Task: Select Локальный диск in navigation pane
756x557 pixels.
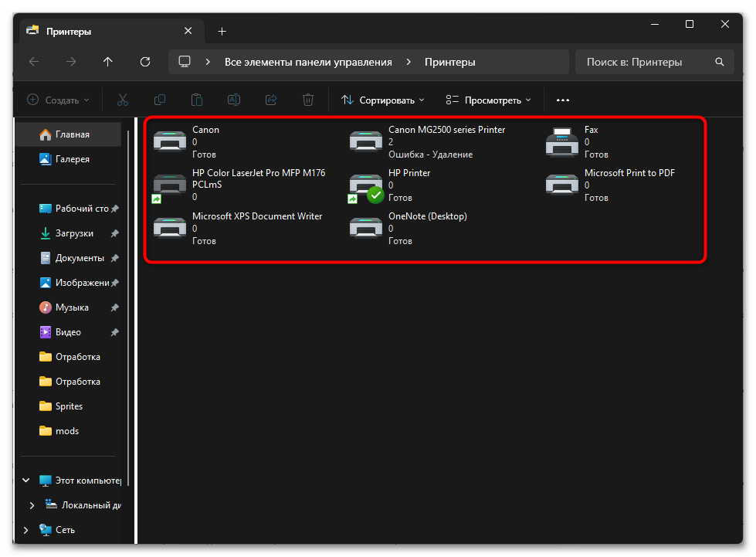Action: click(x=83, y=505)
